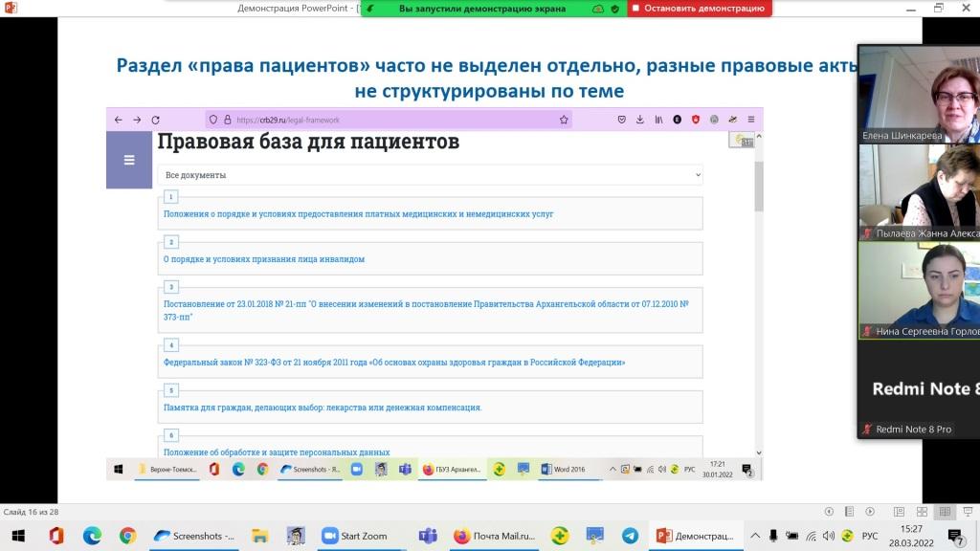Click the Google Chrome taskbar icon
The width and height of the screenshot is (980, 551).
coord(127,536)
